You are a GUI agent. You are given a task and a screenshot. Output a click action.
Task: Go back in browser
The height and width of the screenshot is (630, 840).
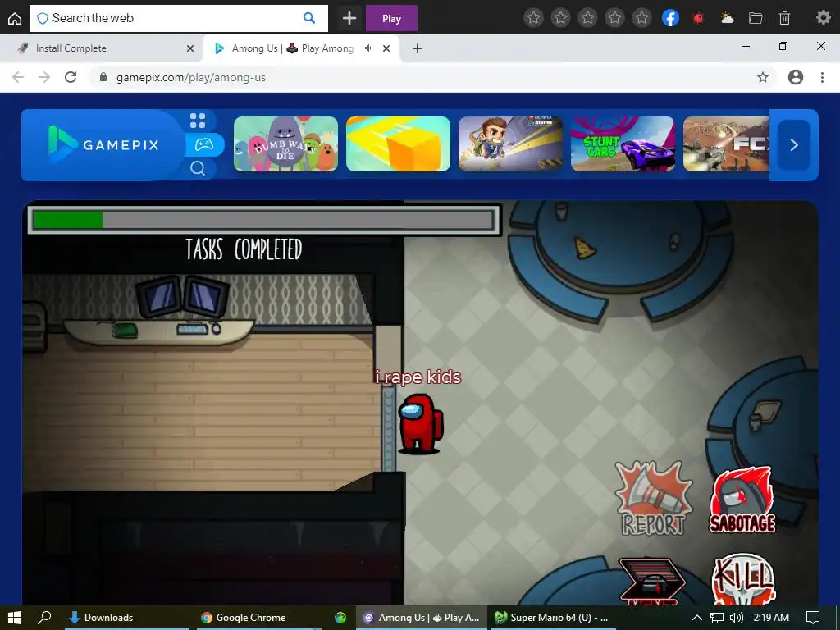point(18,77)
